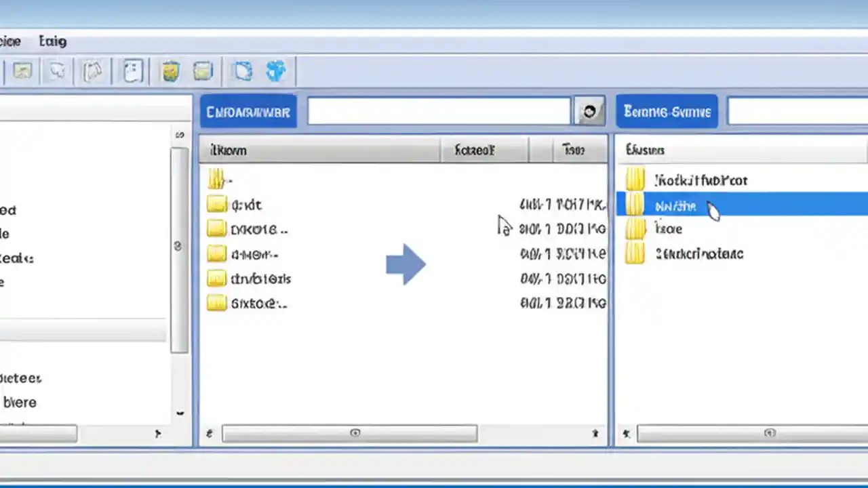This screenshot has width=868, height=488.
Task: Select the delete-to-trash toolbar icon
Action: 170,71
